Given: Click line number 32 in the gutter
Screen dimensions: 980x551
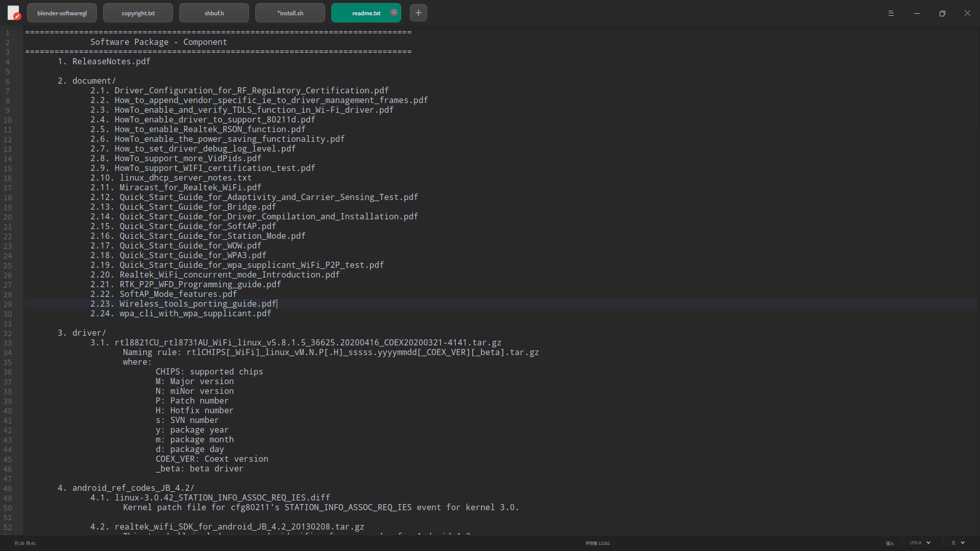Looking at the screenshot, I should (x=8, y=333).
